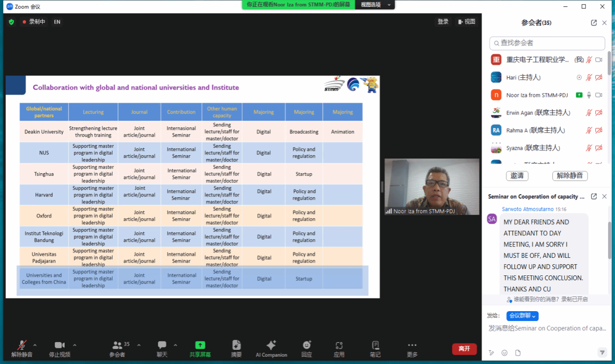The width and height of the screenshot is (615, 364).
Task: Pop out the participants panel
Action: click(594, 23)
